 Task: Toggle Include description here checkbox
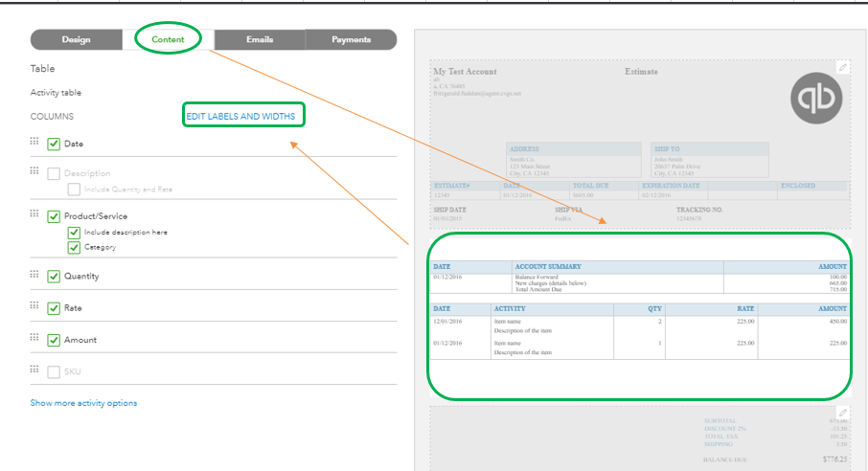pyautogui.click(x=74, y=233)
